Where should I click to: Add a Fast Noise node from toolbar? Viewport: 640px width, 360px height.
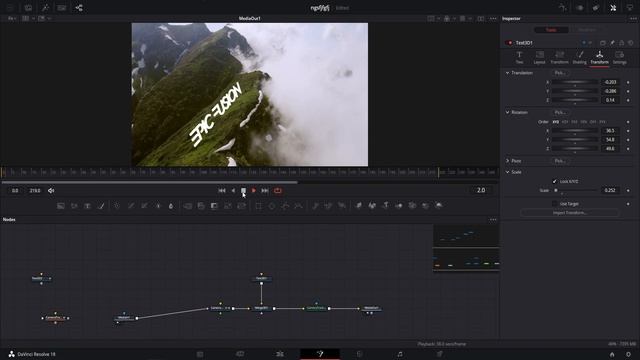tap(74, 206)
